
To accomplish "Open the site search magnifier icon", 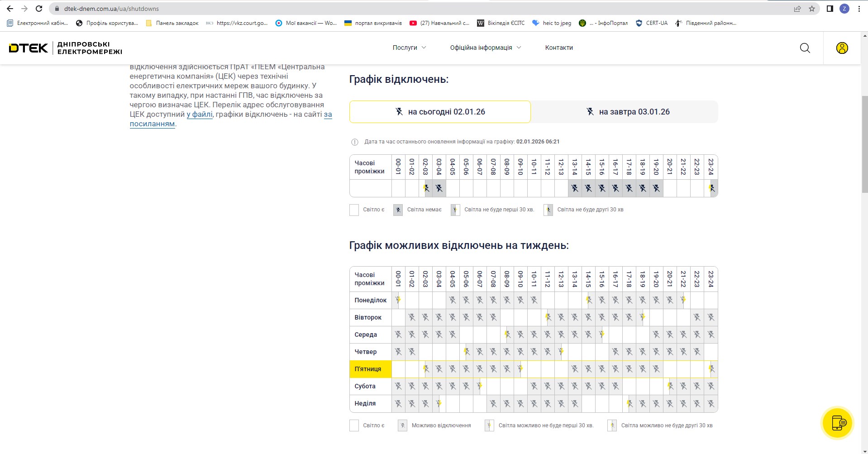I will click(x=805, y=48).
